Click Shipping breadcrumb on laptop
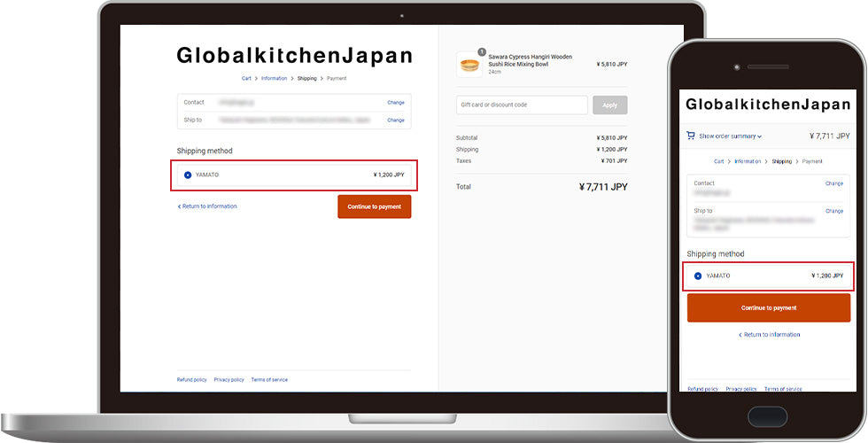Screen dimensions: 868x443 click(306, 79)
